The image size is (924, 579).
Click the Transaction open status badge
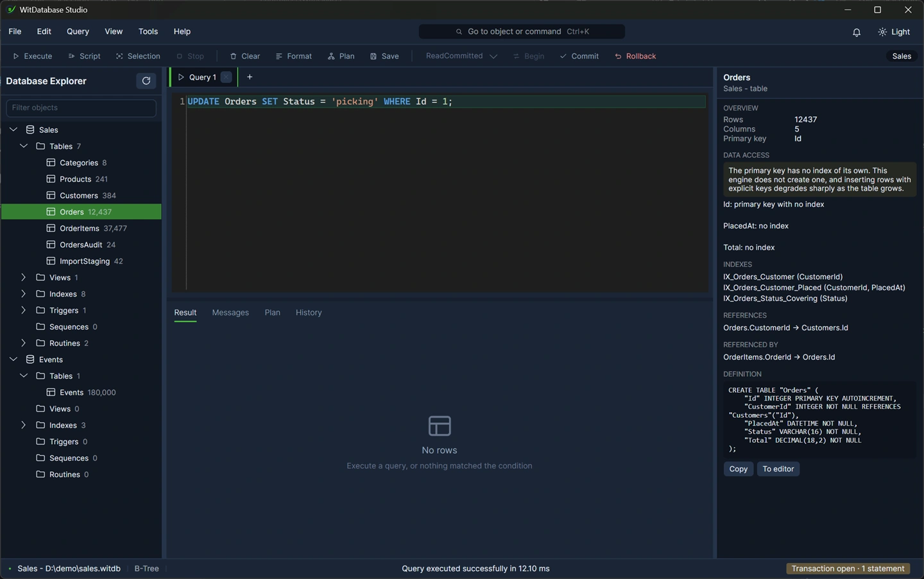pos(848,569)
